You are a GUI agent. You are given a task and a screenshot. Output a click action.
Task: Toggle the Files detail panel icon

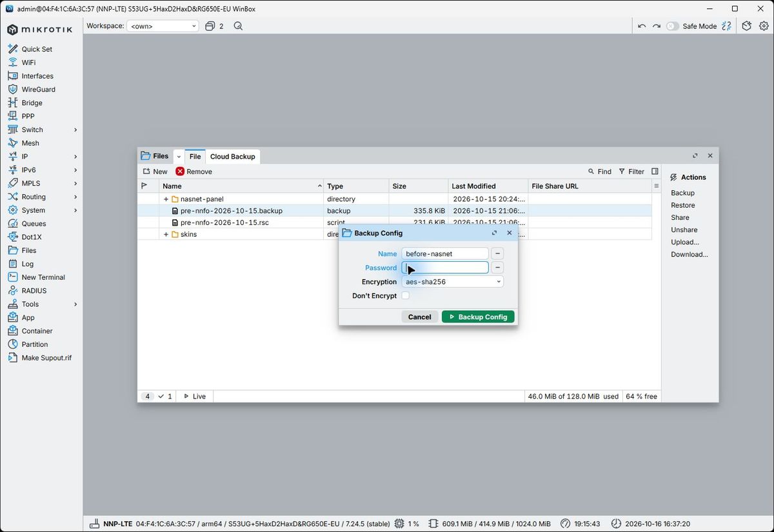[655, 172]
